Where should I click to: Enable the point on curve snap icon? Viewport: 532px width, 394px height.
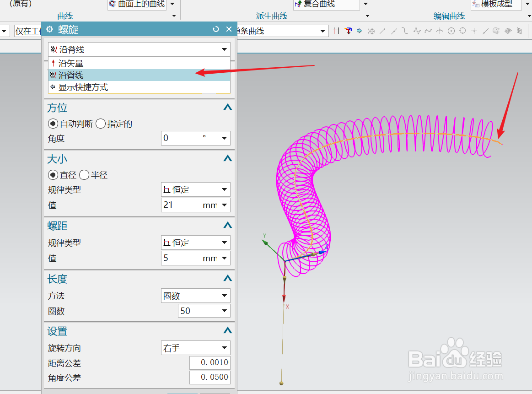485,31
